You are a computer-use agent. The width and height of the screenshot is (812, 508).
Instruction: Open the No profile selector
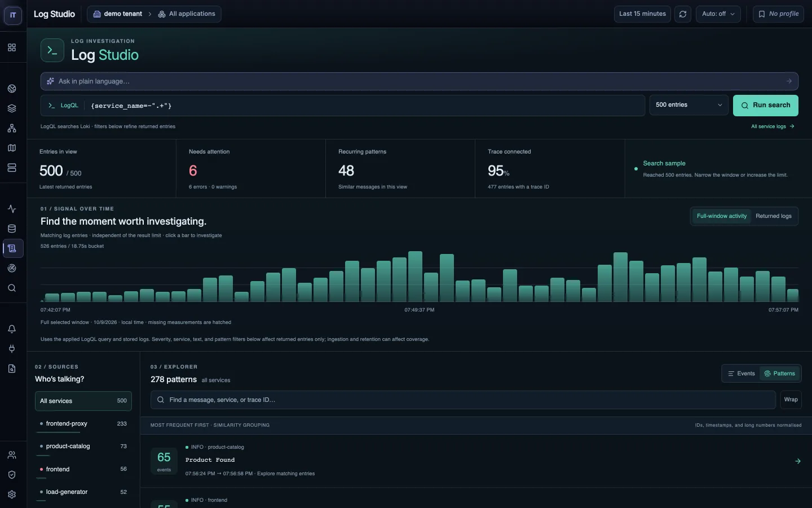(x=778, y=14)
